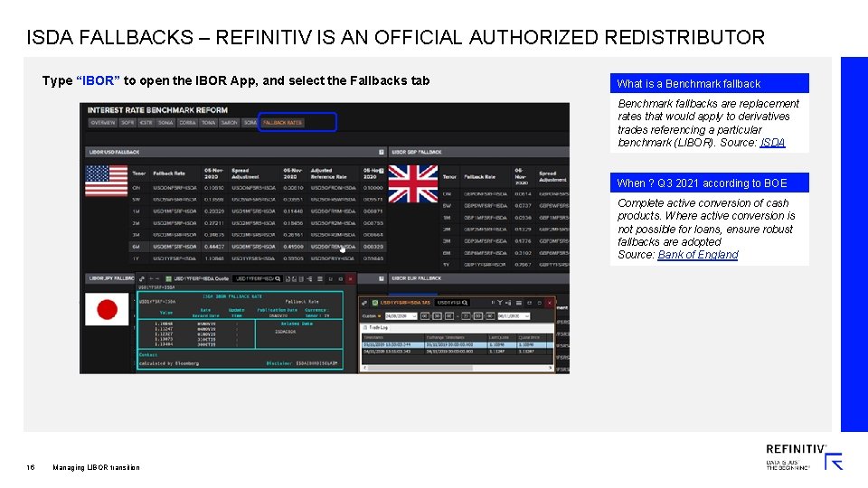Image resolution: width=868 pixels, height=488 pixels.
Task: Click the LIBOR GBP FALLBACK panel header
Action: click(x=479, y=152)
